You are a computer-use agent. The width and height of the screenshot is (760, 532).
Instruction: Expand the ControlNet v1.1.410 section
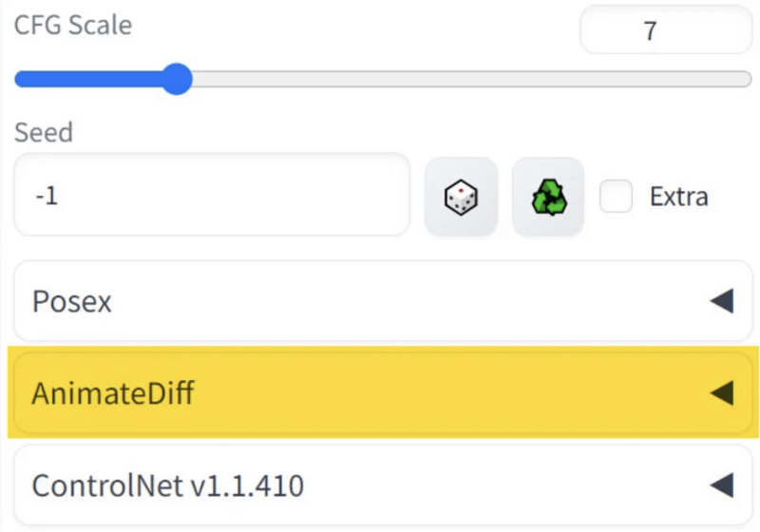380,485
